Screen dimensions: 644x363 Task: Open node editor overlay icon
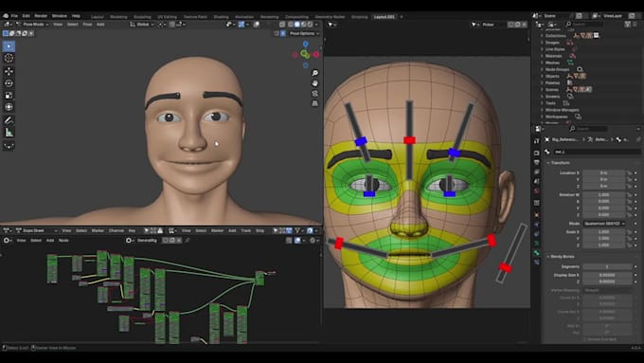297,241
